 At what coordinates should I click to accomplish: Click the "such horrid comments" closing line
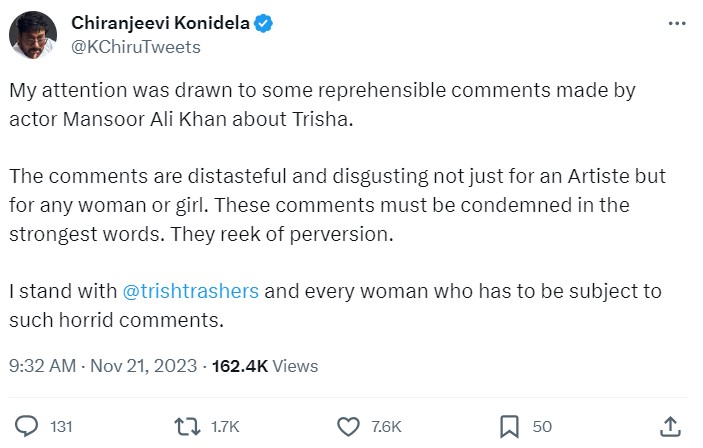point(115,320)
